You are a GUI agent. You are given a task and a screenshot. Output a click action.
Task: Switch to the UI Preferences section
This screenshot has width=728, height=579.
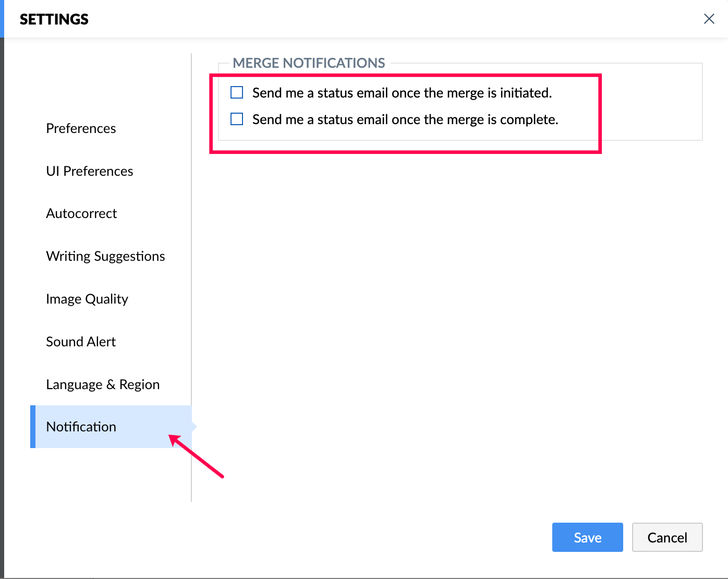89,171
